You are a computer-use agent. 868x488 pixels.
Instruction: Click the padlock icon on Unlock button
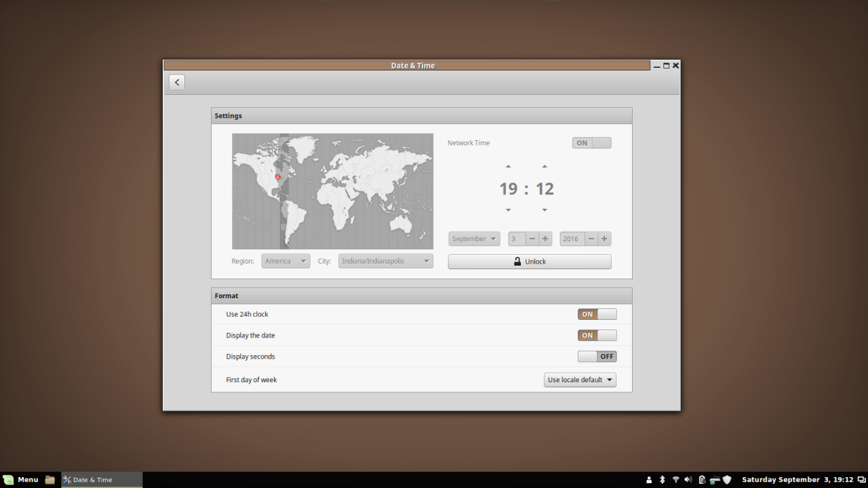[517, 262]
